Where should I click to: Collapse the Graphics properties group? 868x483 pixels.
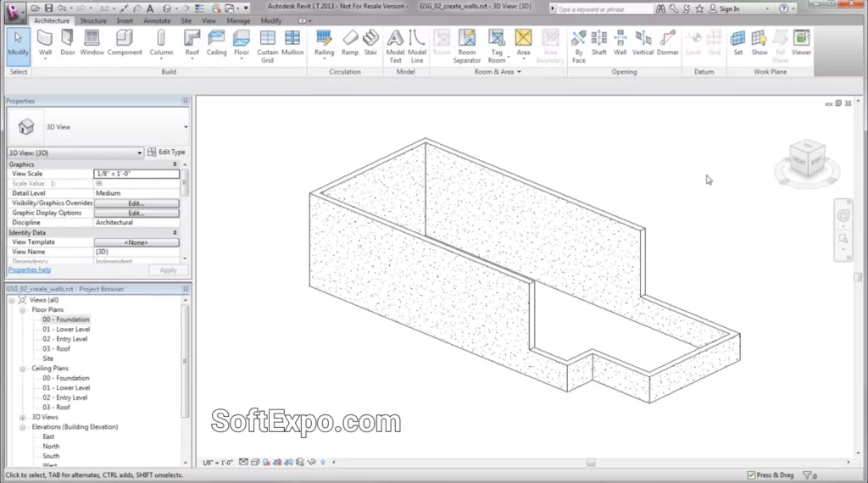pos(175,164)
